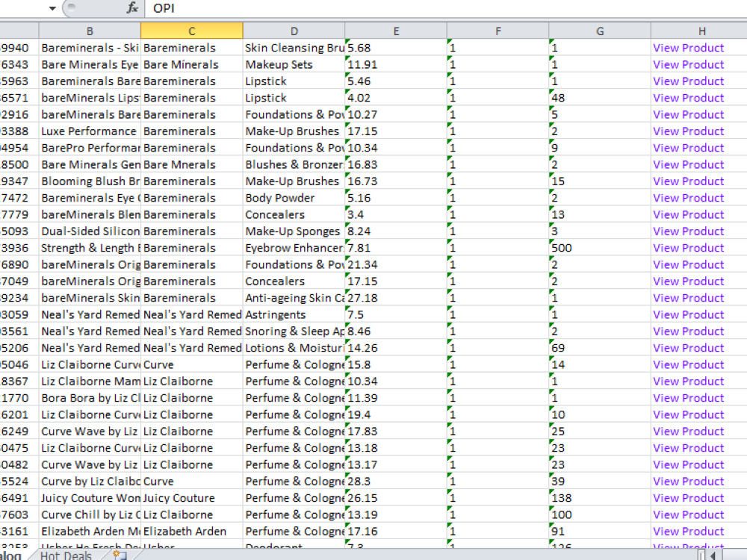Select column B header

[90, 31]
